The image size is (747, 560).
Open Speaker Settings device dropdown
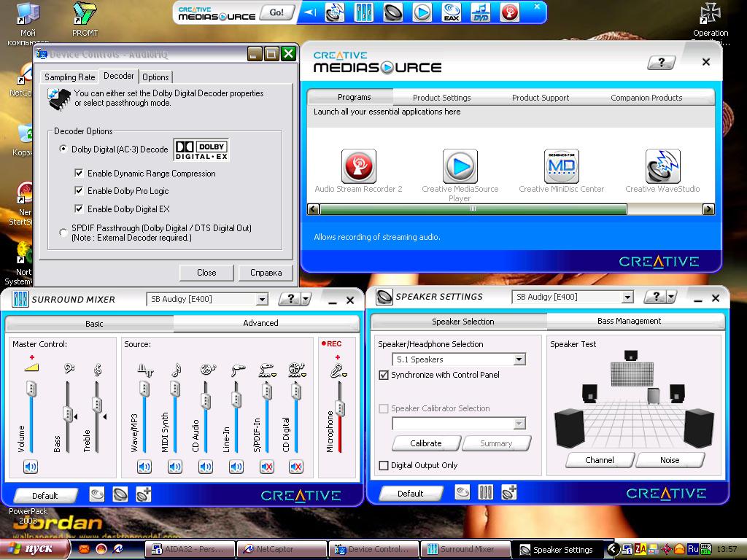tap(627, 297)
